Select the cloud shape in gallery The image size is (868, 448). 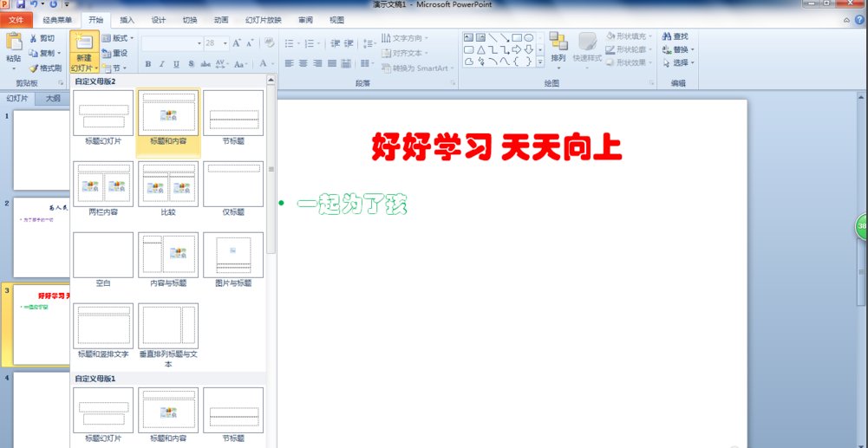click(469, 62)
